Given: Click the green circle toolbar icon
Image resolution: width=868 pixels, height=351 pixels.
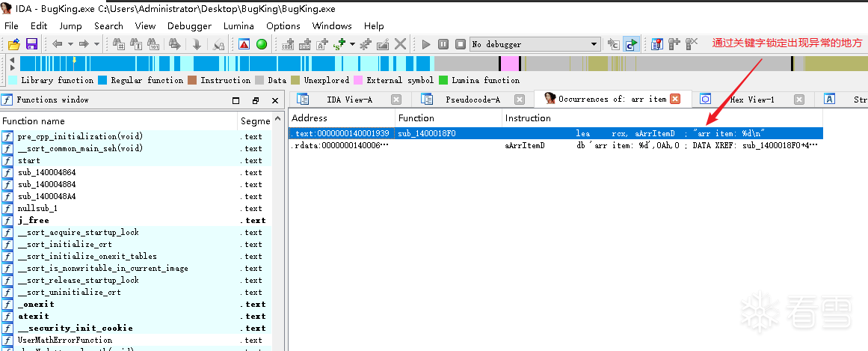Looking at the screenshot, I should (x=261, y=44).
